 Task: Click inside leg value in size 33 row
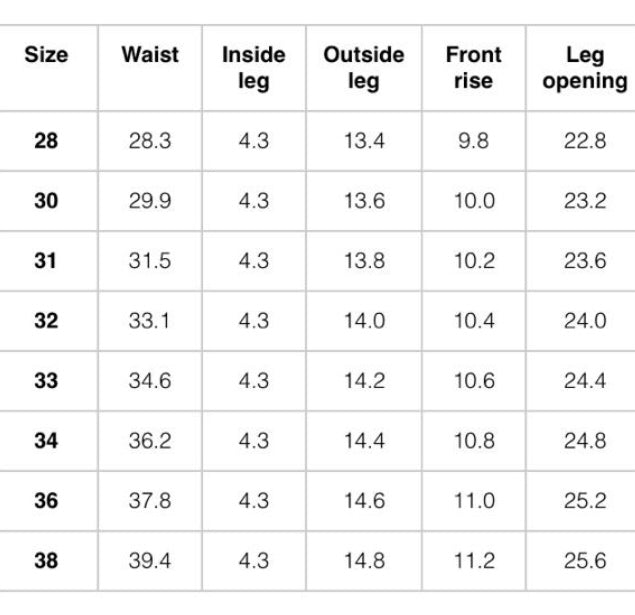click(253, 381)
